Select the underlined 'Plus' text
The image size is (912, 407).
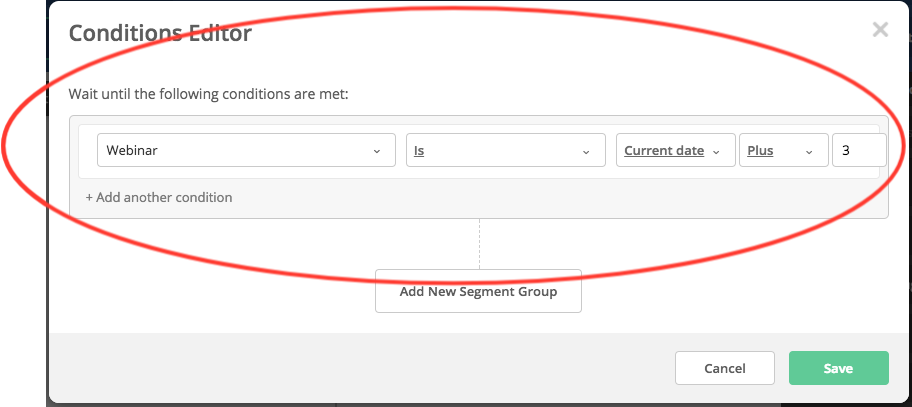(760, 151)
